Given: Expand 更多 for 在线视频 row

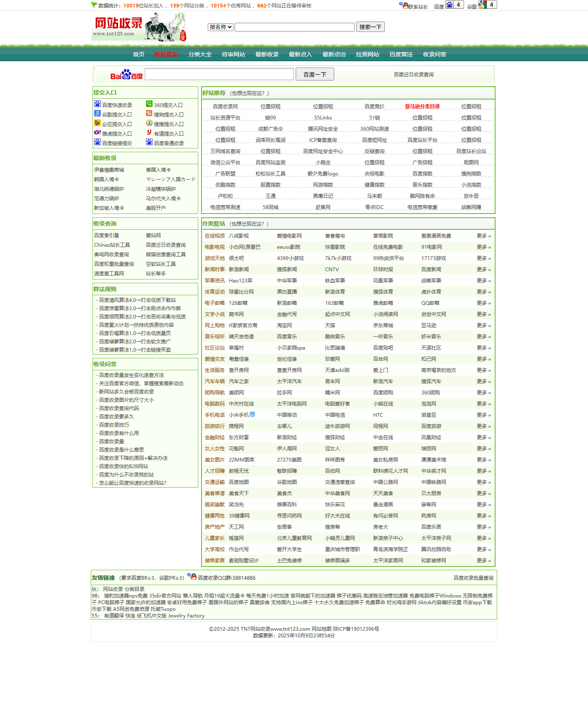Looking at the screenshot, I should [484, 236].
